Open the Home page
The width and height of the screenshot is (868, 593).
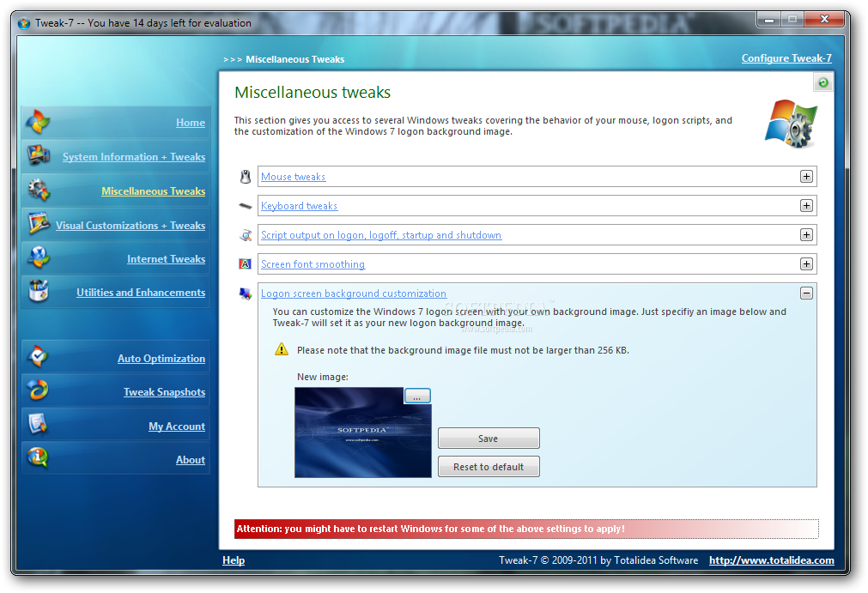coord(191,123)
